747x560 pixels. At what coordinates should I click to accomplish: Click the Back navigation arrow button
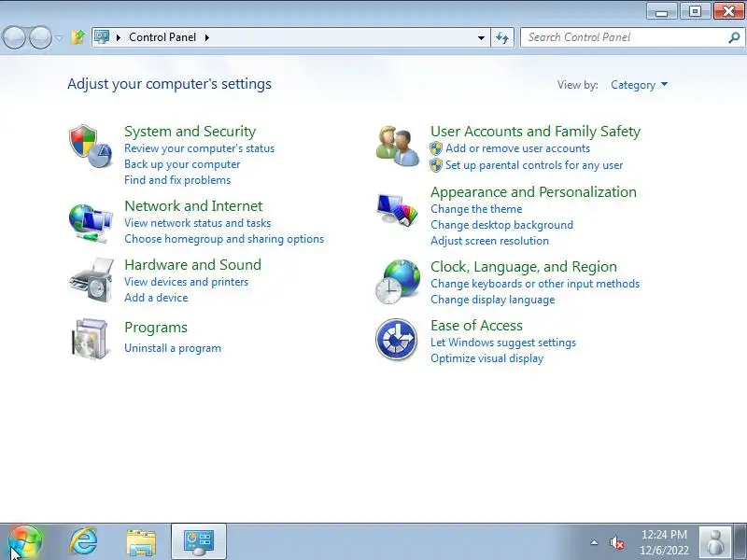point(14,37)
